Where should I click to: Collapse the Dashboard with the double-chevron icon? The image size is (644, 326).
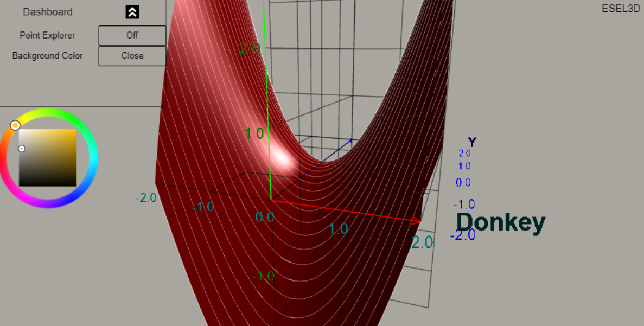pos(132,12)
